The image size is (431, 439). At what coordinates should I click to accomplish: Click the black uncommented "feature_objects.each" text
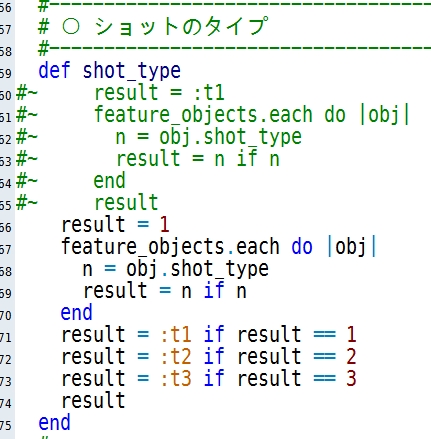tap(170, 247)
